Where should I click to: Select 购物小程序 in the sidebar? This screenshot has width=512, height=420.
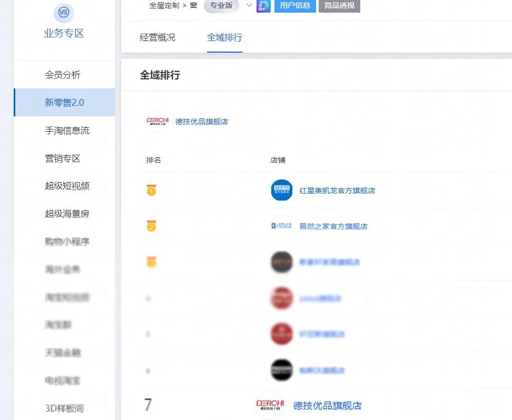click(67, 242)
